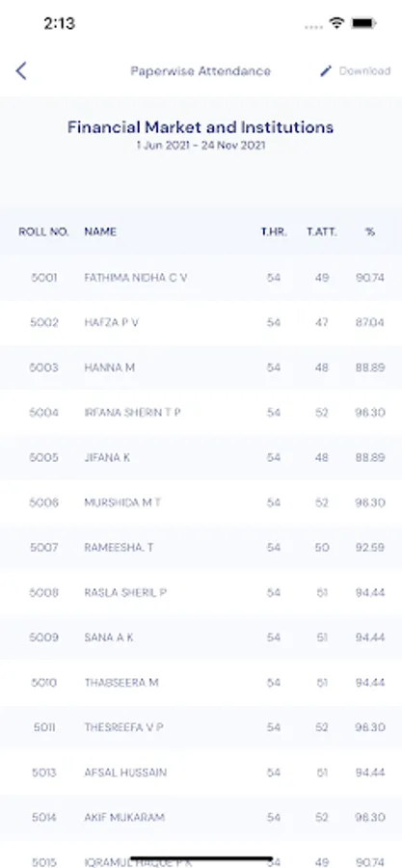402x868 pixels.
Task: Open the HAFZA P V attendance row
Action: tap(201, 323)
